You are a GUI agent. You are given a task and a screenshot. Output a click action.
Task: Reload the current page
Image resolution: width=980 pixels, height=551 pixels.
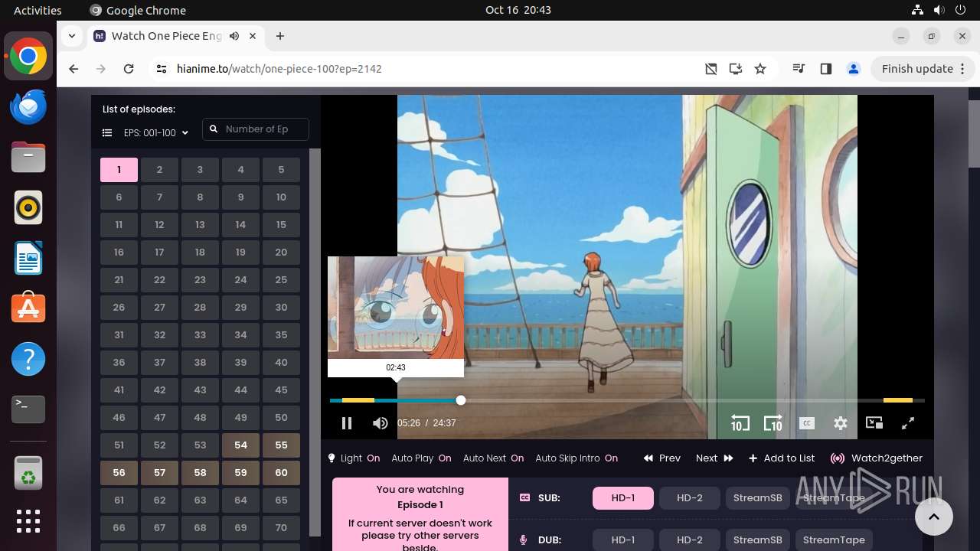pos(129,69)
